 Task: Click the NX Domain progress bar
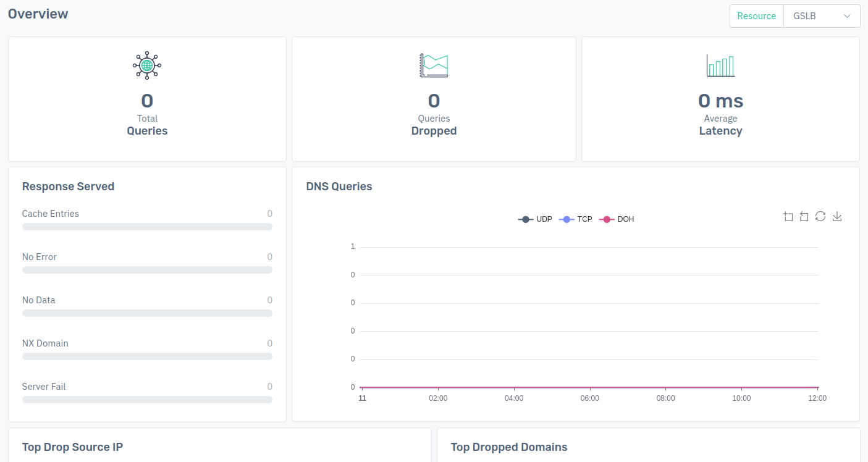[147, 356]
